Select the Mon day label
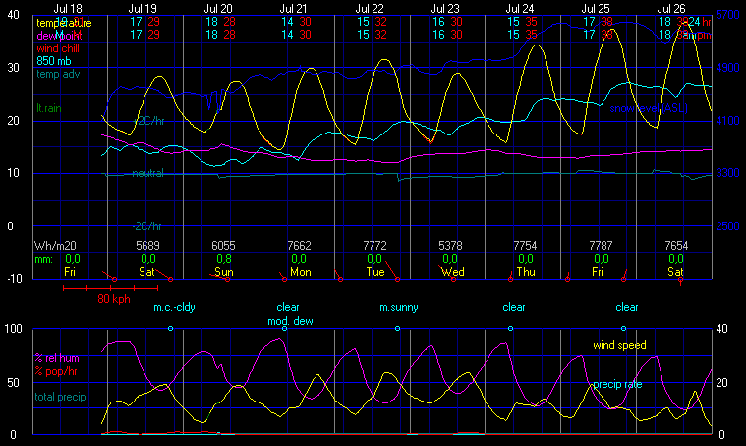The width and height of the screenshot is (746, 446). pos(301,272)
